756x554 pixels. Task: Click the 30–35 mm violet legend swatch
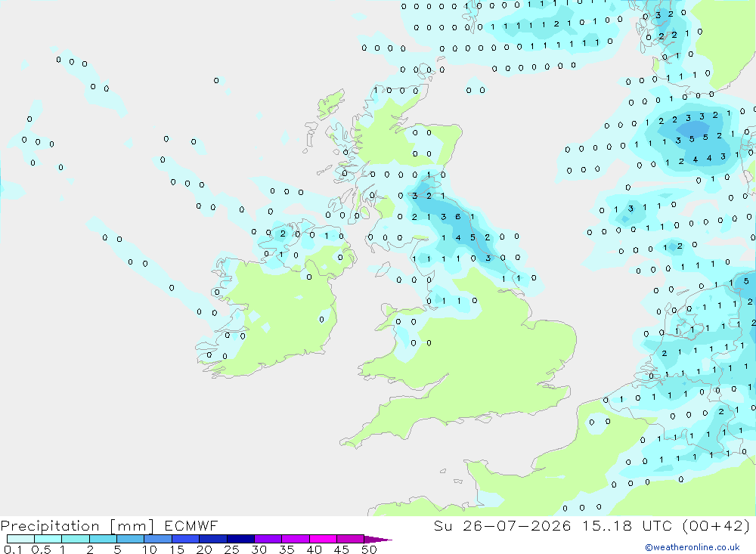click(268, 539)
